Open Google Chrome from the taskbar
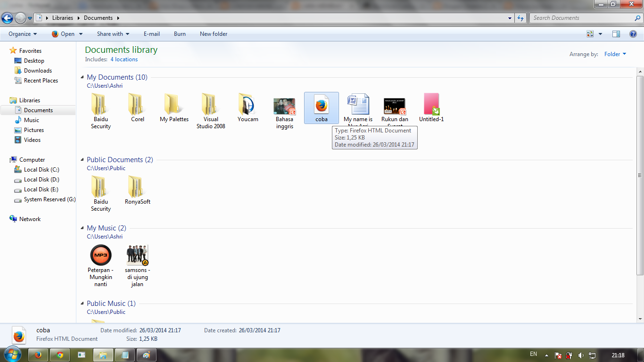This screenshot has height=362, width=644. [60, 354]
